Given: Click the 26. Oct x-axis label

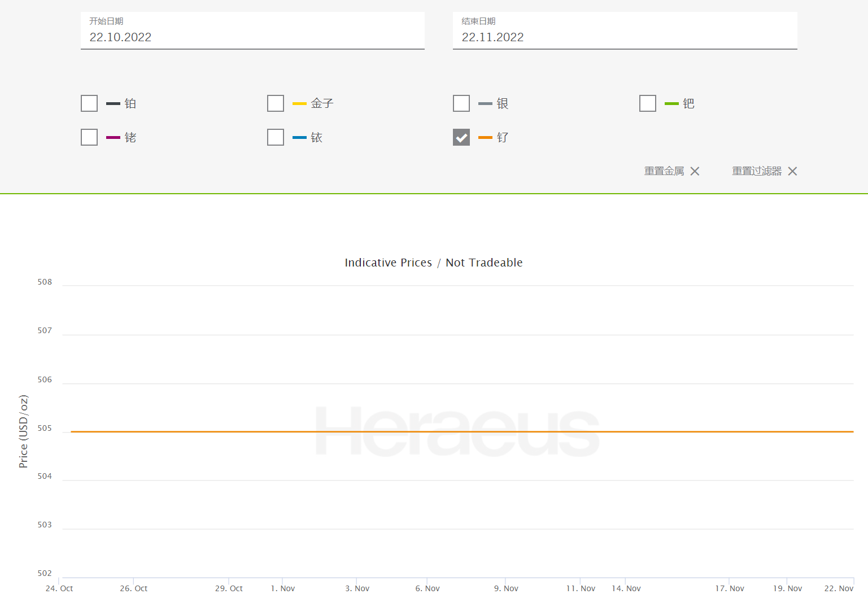Looking at the screenshot, I should pos(133,588).
